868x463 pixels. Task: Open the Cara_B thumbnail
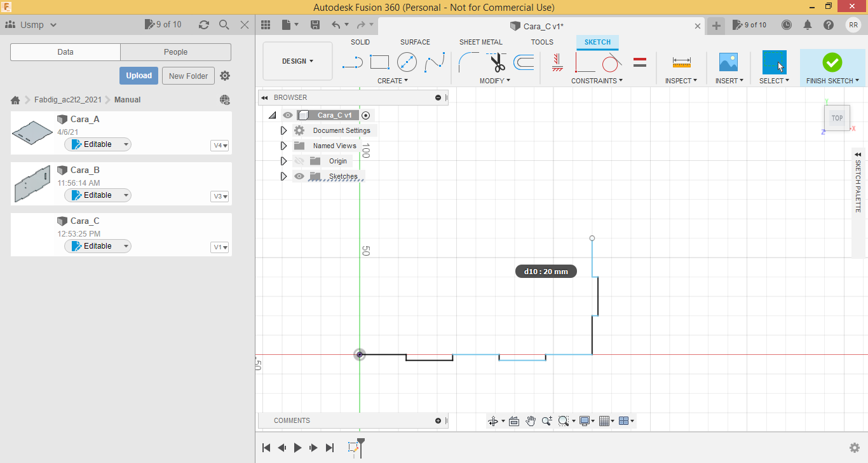tap(32, 184)
